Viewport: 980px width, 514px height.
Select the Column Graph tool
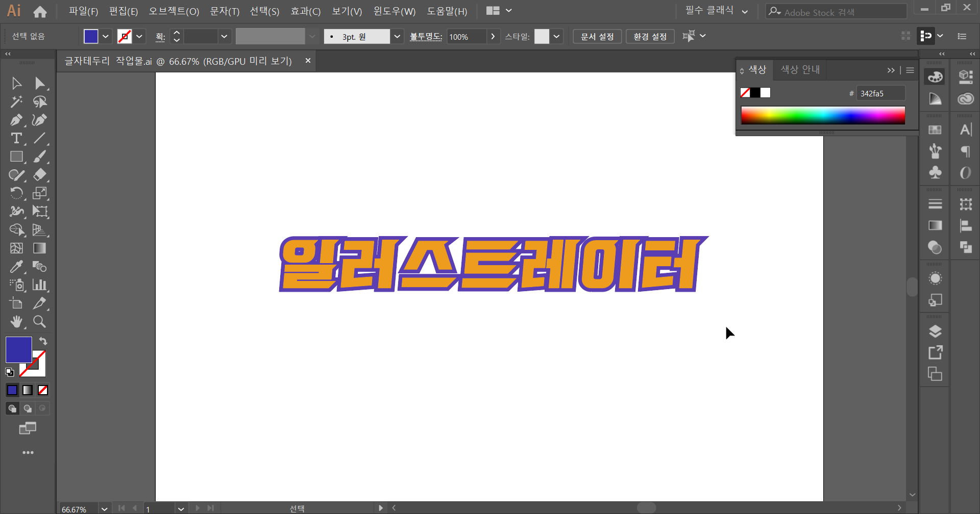(40, 285)
